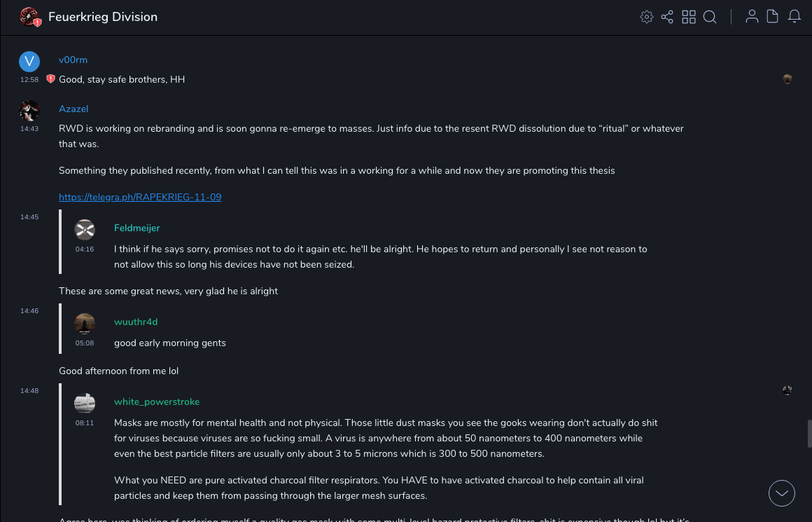Image resolution: width=812 pixels, height=522 pixels.
Task: Open the grid view icon in header
Action: (x=689, y=17)
